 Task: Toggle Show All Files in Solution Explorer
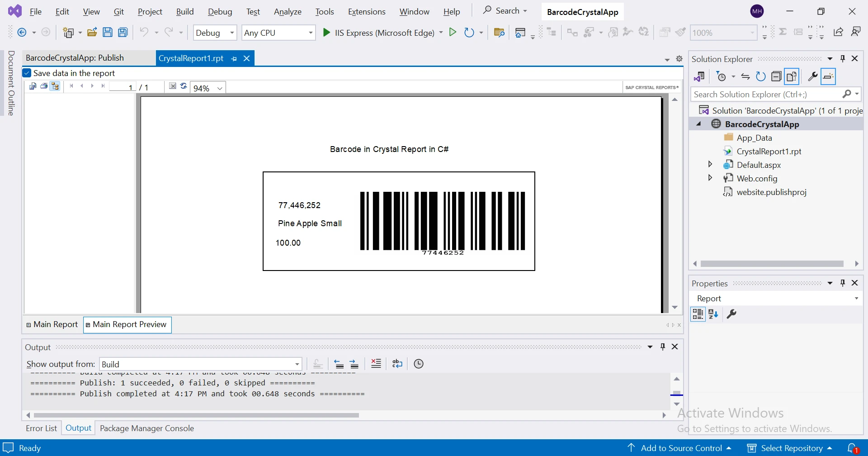[792, 76]
